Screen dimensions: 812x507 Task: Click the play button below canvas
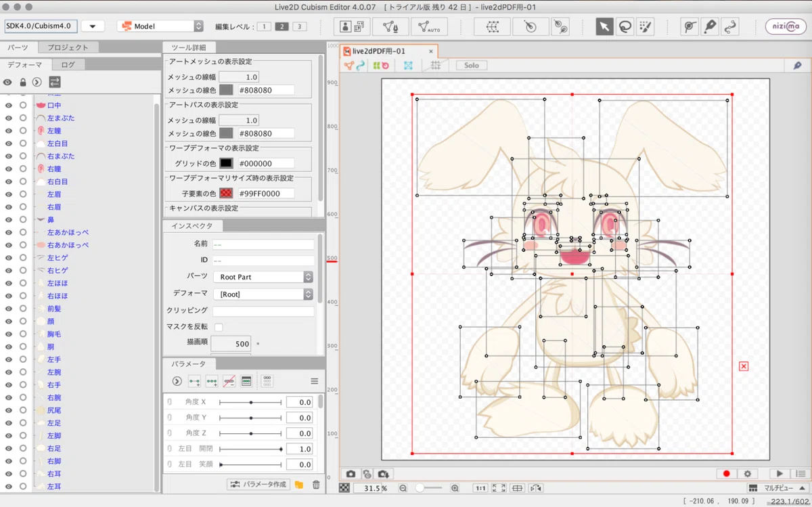(780, 474)
